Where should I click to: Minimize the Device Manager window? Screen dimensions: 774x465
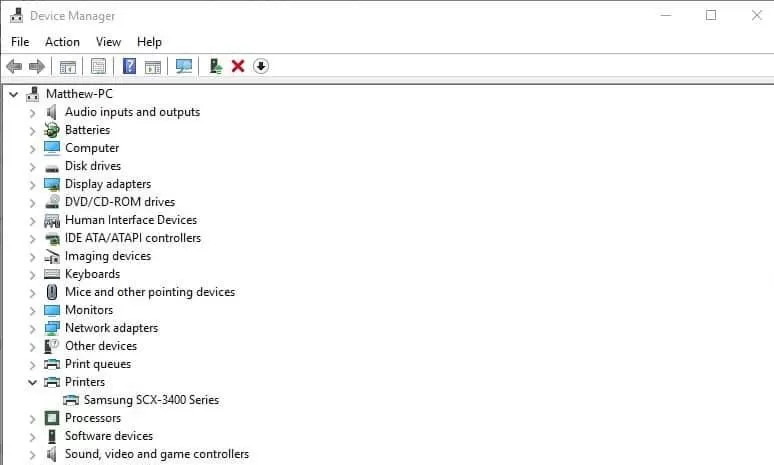666,15
